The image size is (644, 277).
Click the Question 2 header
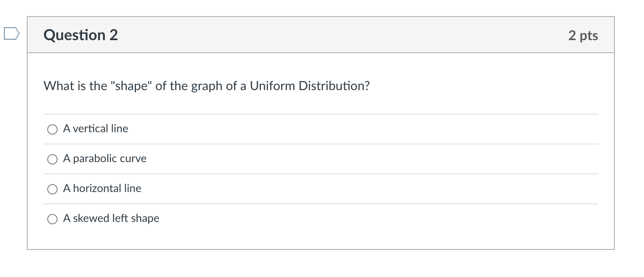pyautogui.click(x=80, y=35)
